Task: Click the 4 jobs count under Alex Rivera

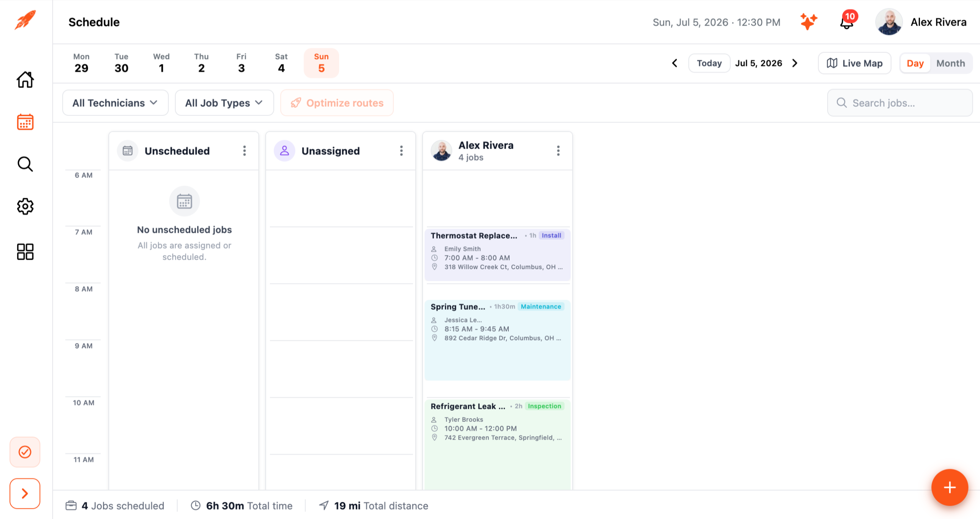Action: click(x=471, y=157)
